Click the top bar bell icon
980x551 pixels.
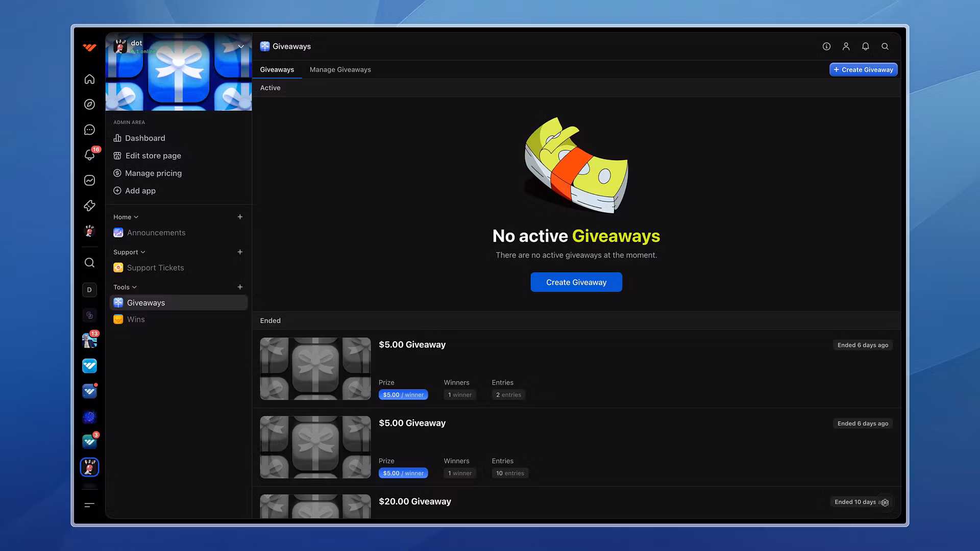coord(865,46)
